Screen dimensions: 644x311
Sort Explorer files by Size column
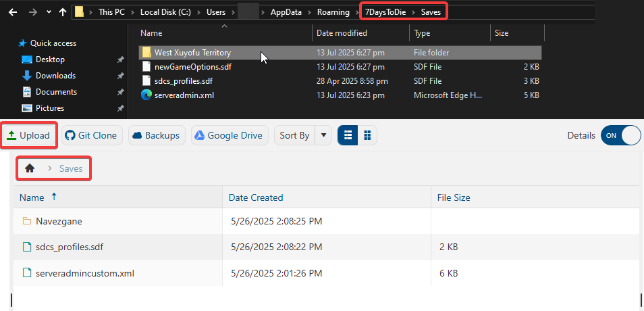pos(502,33)
